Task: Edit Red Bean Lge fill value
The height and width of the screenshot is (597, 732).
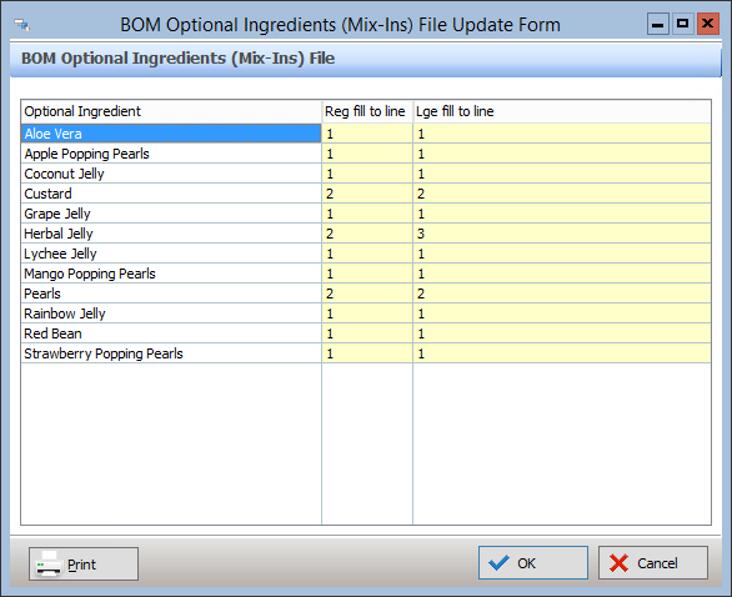Action: (560, 333)
